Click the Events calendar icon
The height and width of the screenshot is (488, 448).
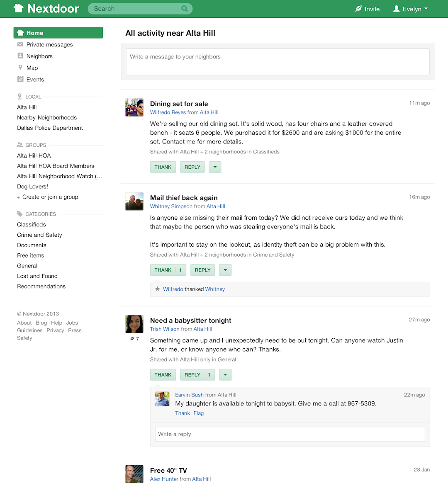[x=20, y=79]
